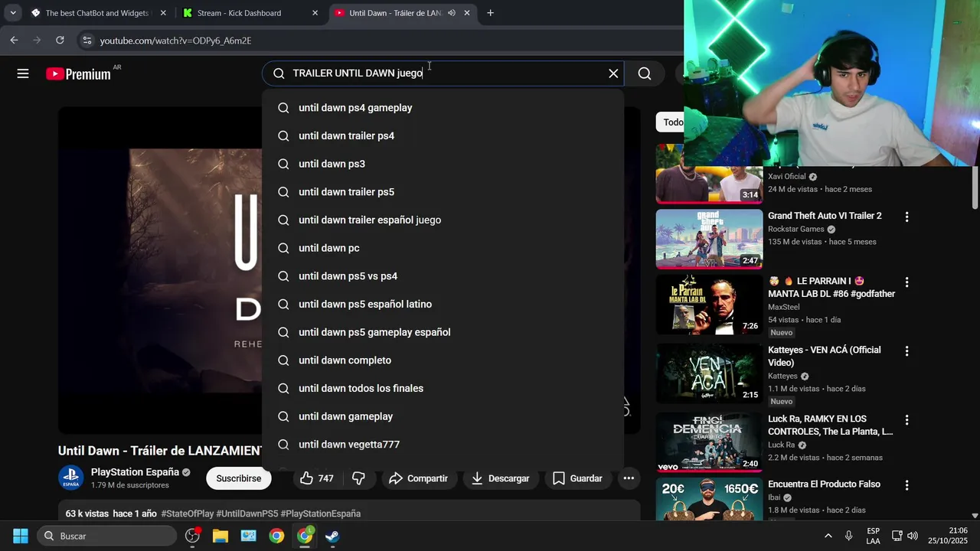Open Steam from the taskbar
980x551 pixels.
332,536
